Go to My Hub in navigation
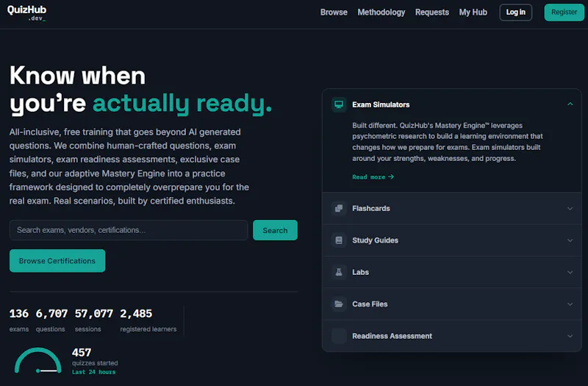Image resolution: width=588 pixels, height=386 pixels. pyautogui.click(x=473, y=12)
